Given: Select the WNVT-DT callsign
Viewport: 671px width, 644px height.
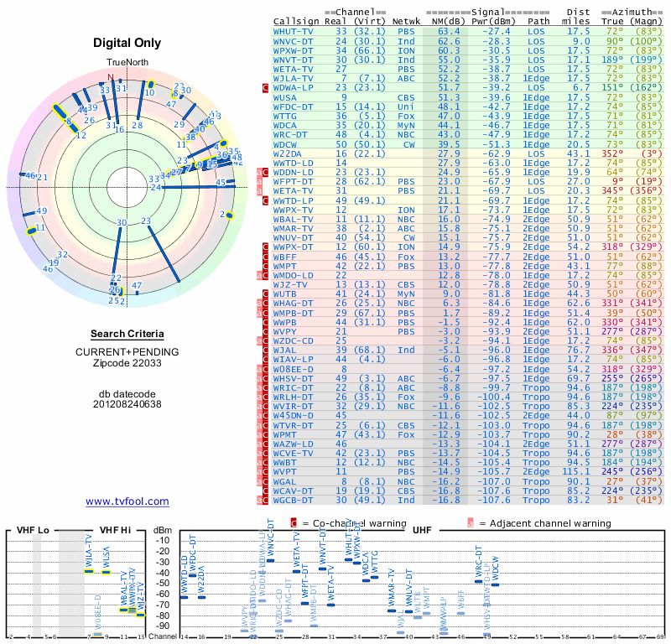Looking at the screenshot, I should pos(293,60).
